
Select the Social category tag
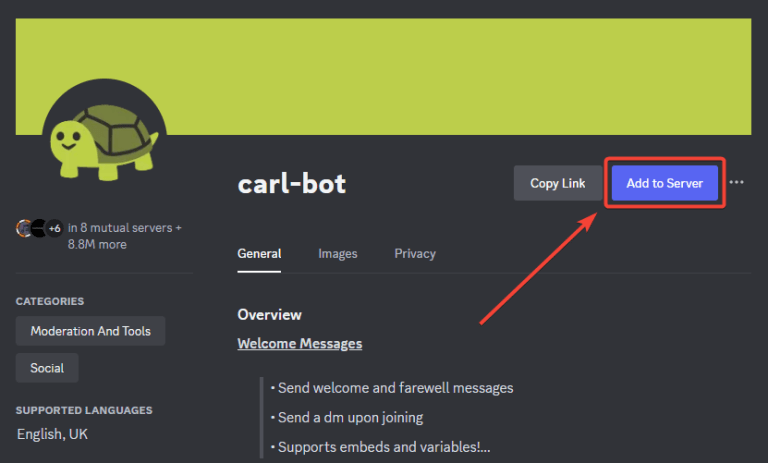(x=47, y=368)
